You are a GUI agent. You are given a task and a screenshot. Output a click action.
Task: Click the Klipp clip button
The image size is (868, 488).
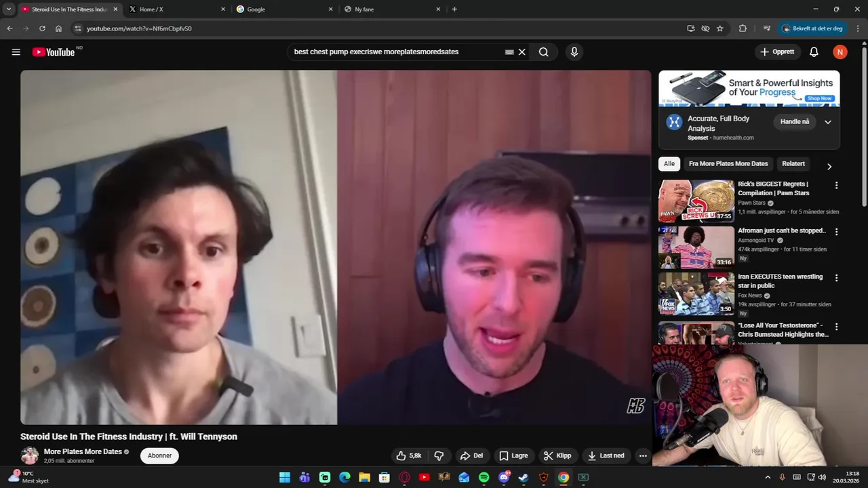pos(557,455)
